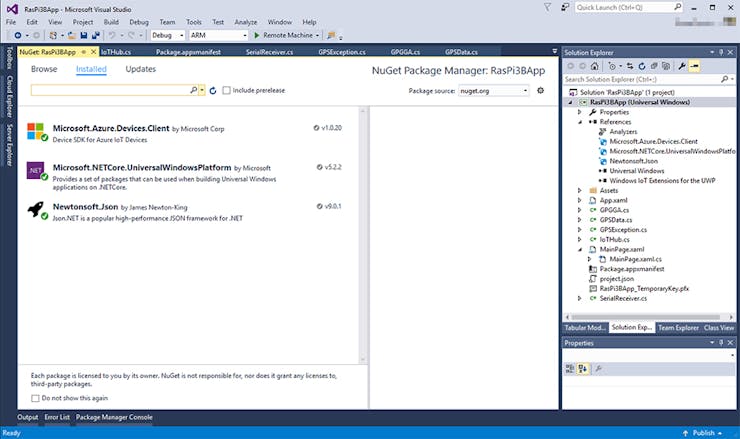Click the Find in Files toolbar icon
Image resolution: width=740 pixels, height=439 pixels.
tap(331, 35)
